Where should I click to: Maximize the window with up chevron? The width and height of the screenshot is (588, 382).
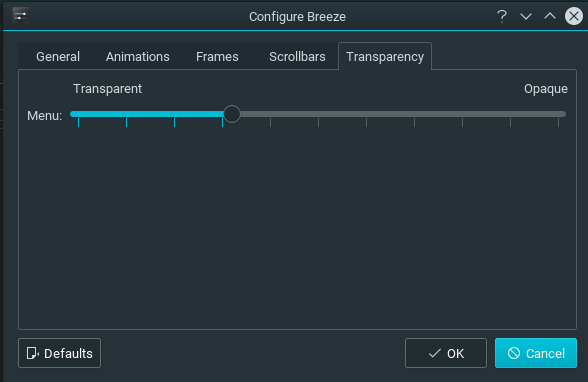tap(550, 16)
